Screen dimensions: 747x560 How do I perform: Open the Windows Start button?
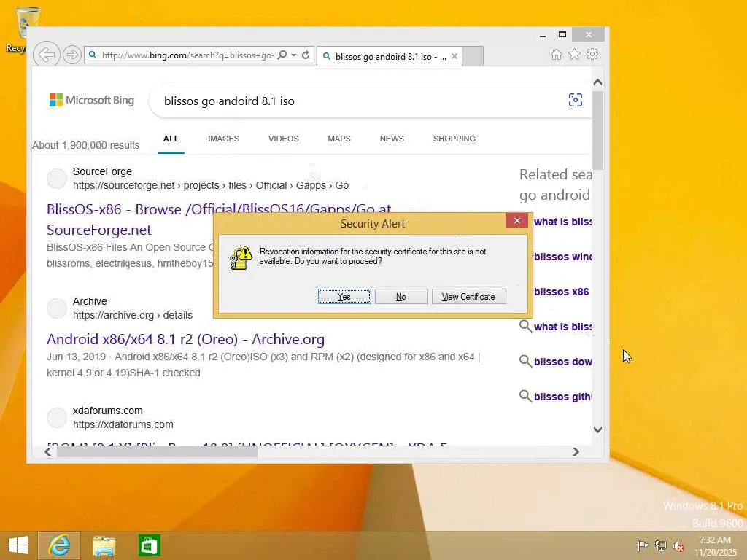point(18,545)
